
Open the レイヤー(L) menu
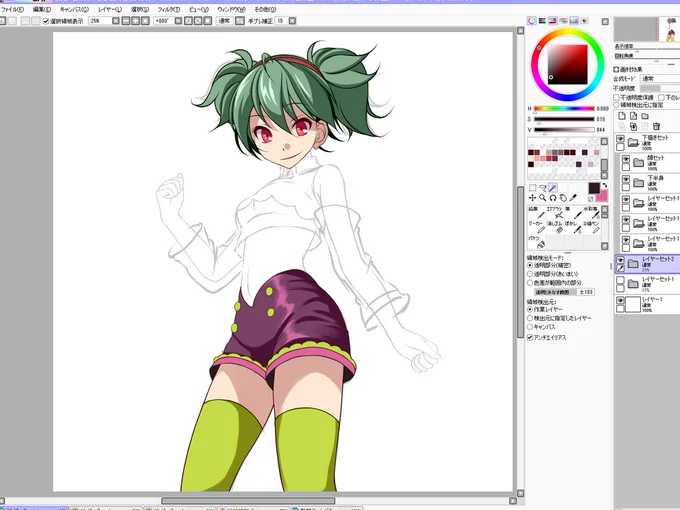pos(110,9)
